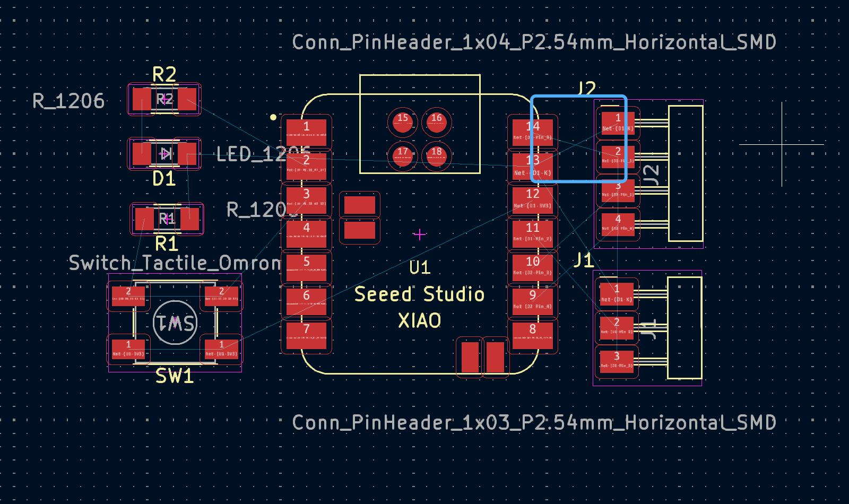Click SW1 bottom-right pad 1 Net-(U1-3V3)
Screen dimensions: 849x504
(222, 349)
